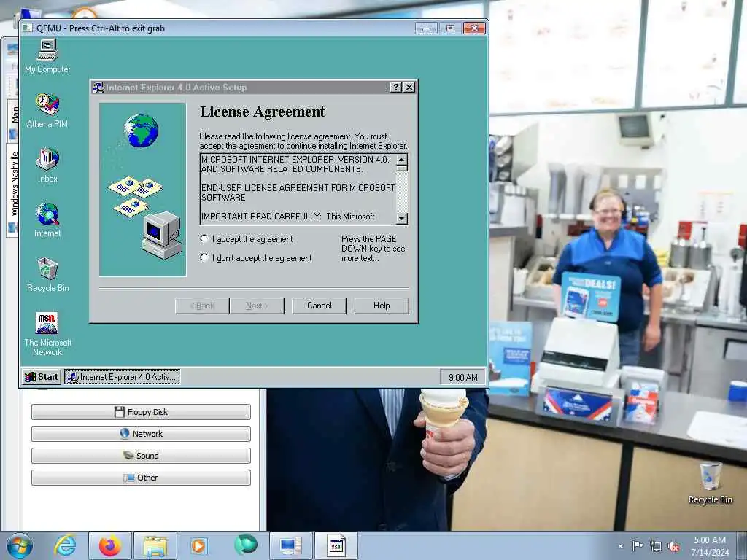Click the license text scroll up arrow
This screenshot has height=560, width=747.
(402, 160)
